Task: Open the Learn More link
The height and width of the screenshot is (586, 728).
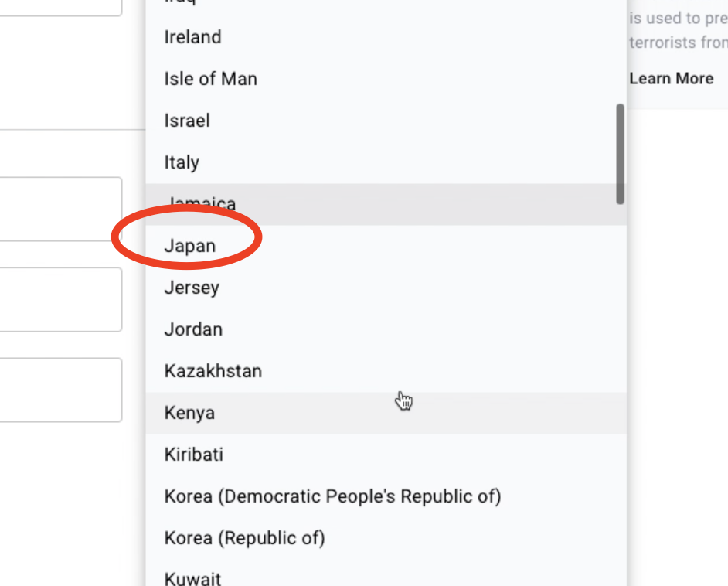Action: click(671, 78)
